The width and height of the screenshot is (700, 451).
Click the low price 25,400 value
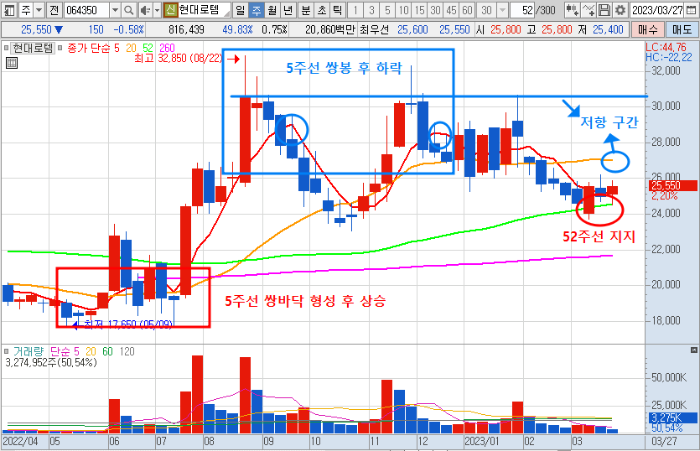tap(608, 30)
